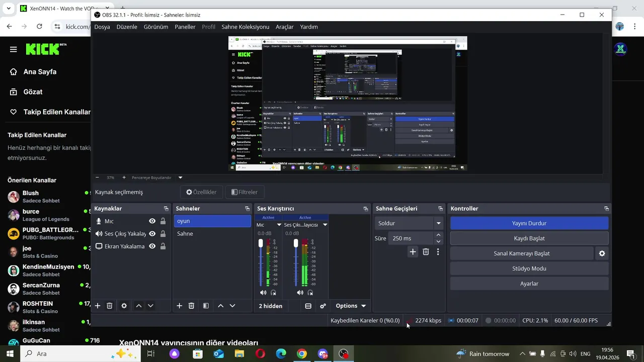Open the Düzenle menu
644x362 pixels.
tap(127, 27)
